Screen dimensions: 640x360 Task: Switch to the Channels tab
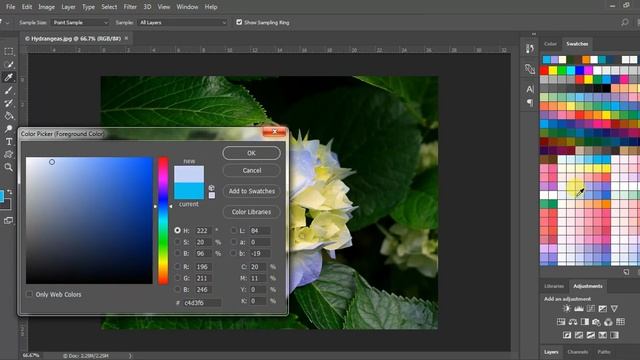click(x=578, y=351)
